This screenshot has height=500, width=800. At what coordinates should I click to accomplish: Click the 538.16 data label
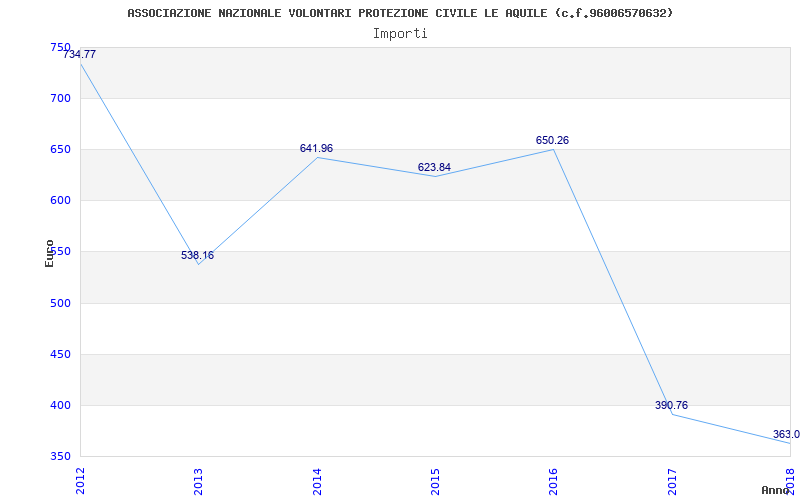click(x=197, y=256)
